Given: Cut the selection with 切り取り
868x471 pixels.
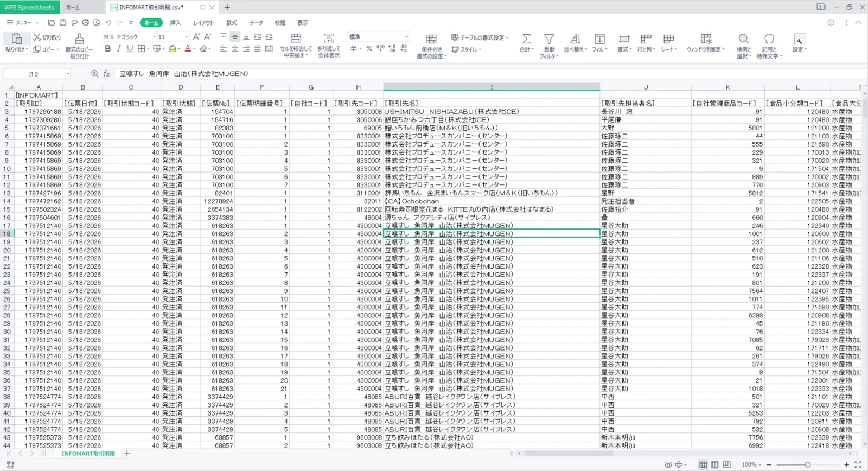Looking at the screenshot, I should (x=47, y=37).
